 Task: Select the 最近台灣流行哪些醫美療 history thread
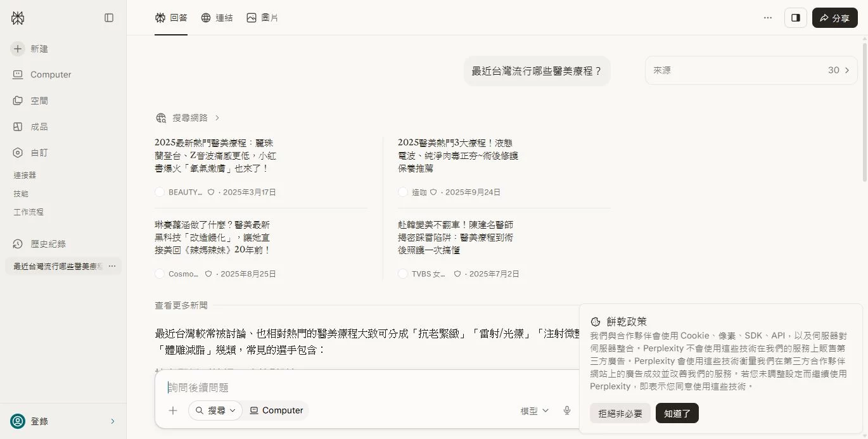tap(58, 267)
